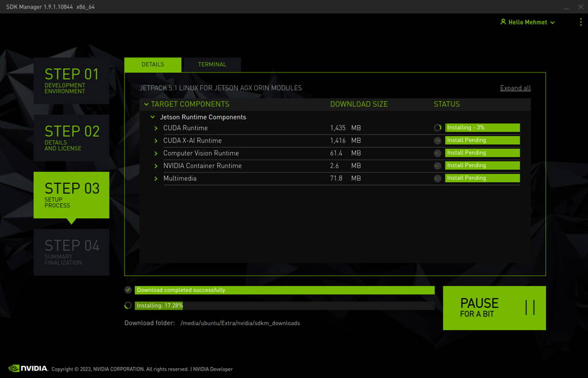This screenshot has height=378, width=588.
Task: Click the CUDA Runtime Installing 3% progress bar
Action: pyautogui.click(x=482, y=128)
